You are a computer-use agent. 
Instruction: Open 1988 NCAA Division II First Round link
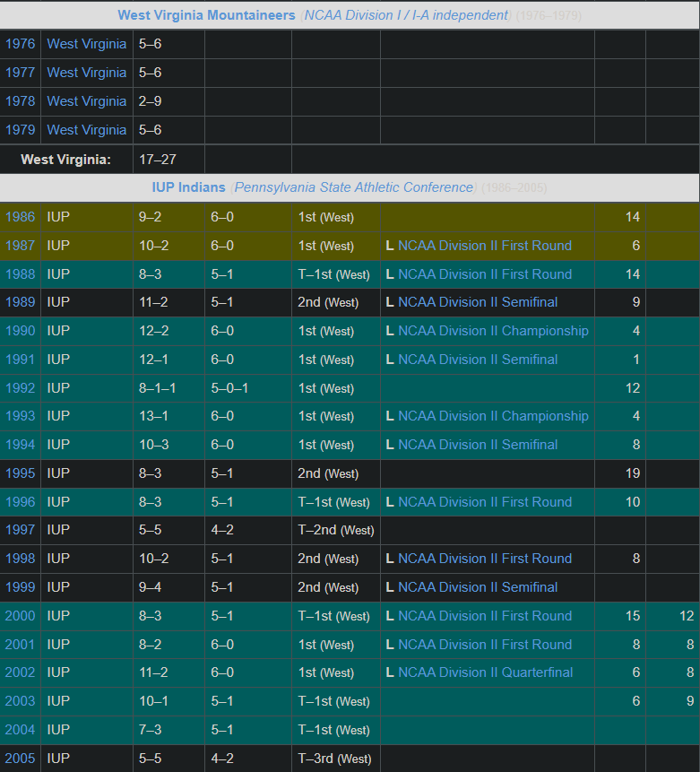click(485, 274)
